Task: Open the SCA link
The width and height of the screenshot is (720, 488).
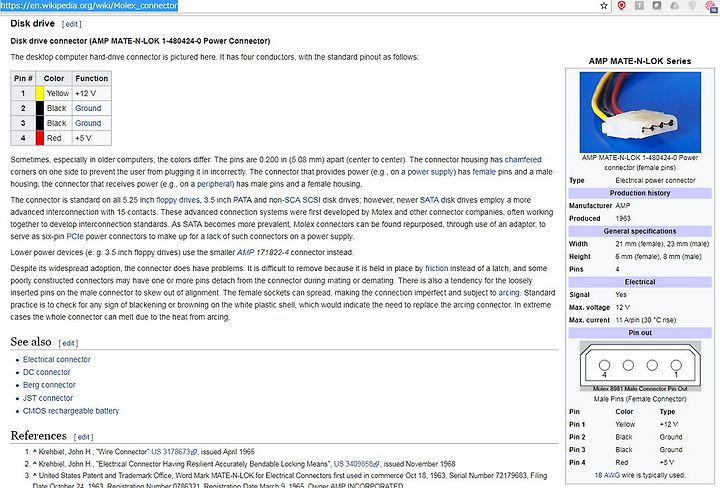Action: (293, 200)
